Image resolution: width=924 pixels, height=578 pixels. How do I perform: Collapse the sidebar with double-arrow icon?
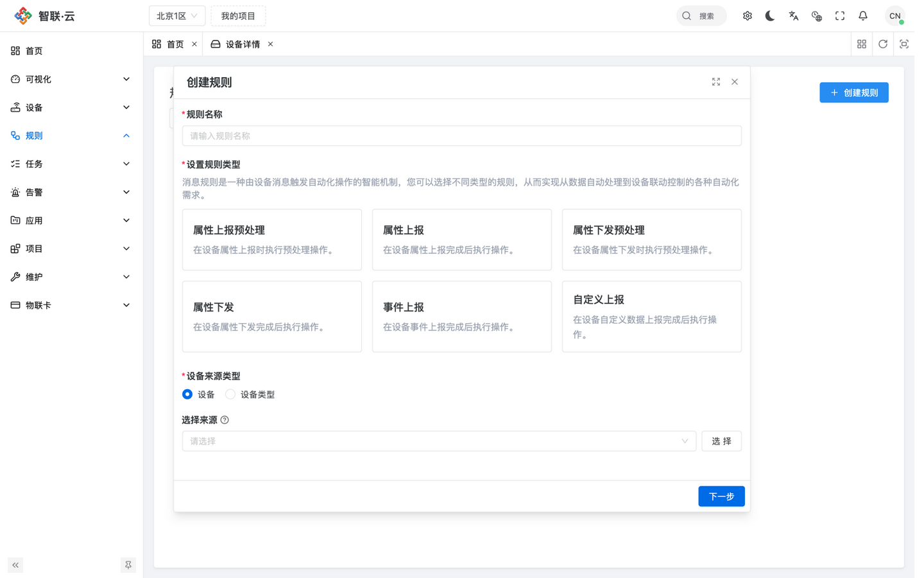(15, 565)
